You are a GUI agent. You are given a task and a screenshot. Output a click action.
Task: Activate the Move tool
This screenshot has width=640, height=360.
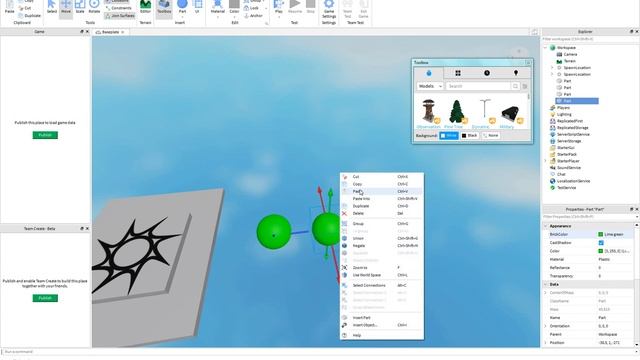pos(66,7)
